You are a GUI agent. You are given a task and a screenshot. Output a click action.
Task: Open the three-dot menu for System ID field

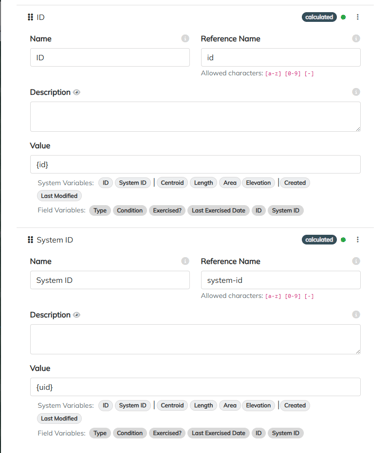(x=357, y=240)
